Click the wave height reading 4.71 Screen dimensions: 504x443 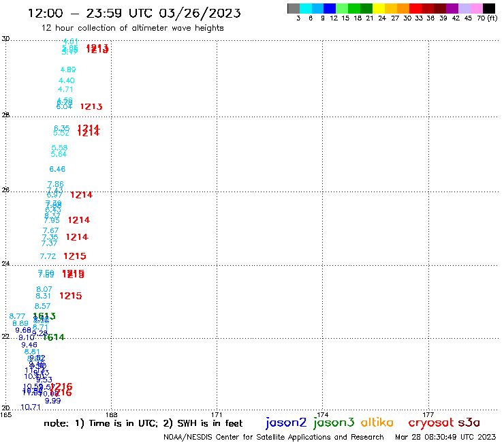pyautogui.click(x=65, y=89)
